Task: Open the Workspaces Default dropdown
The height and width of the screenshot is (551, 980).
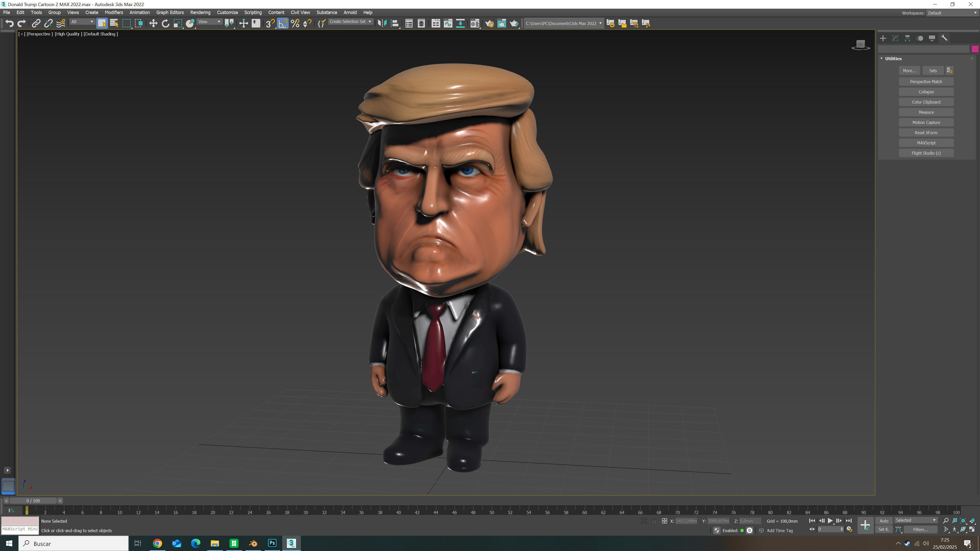Action: pyautogui.click(x=952, y=13)
